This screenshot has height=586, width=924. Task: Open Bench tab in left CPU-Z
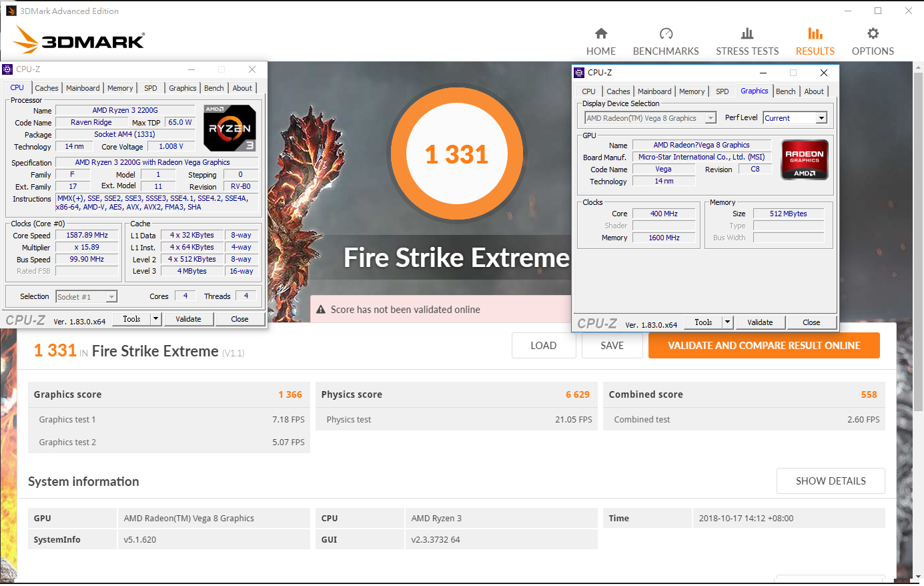point(214,88)
